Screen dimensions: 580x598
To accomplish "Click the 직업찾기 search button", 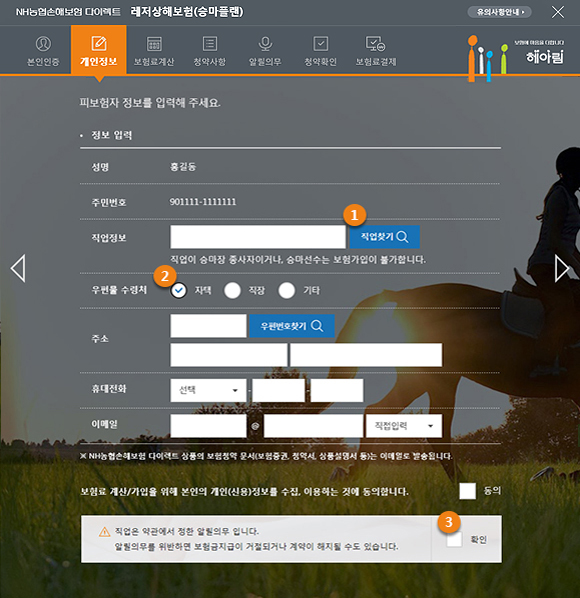I will [x=384, y=237].
